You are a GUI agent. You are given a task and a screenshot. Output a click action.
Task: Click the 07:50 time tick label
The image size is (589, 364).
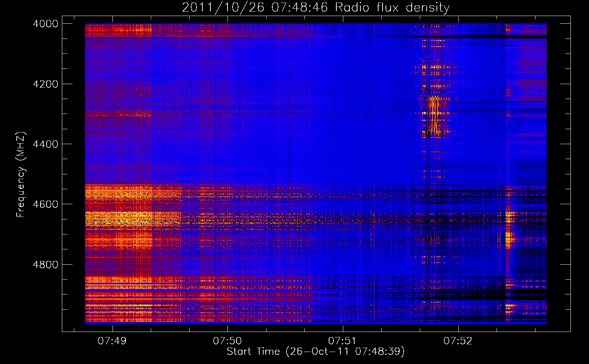coord(228,341)
